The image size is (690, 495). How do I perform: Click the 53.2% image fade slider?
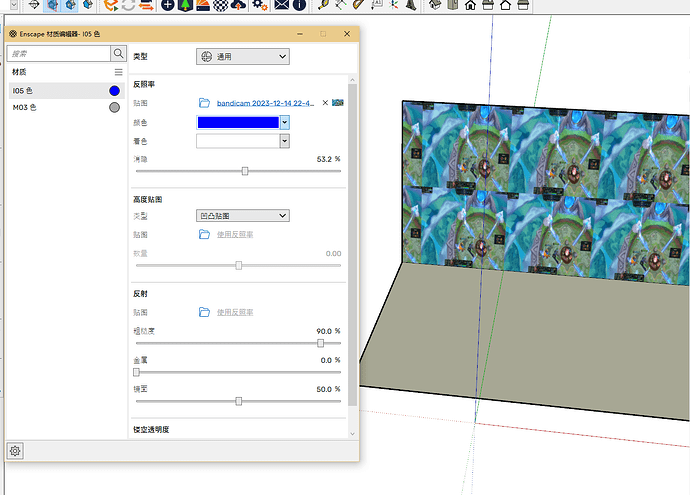(x=238, y=171)
